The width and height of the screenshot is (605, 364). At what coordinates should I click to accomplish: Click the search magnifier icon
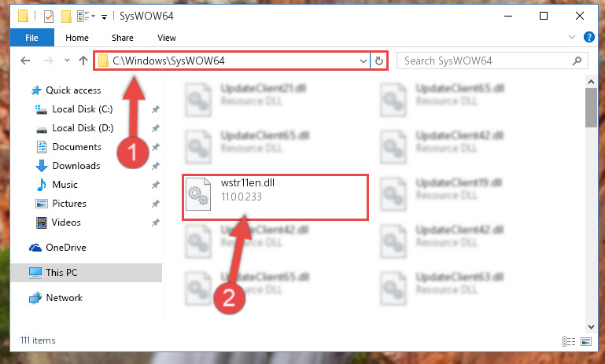click(x=577, y=61)
